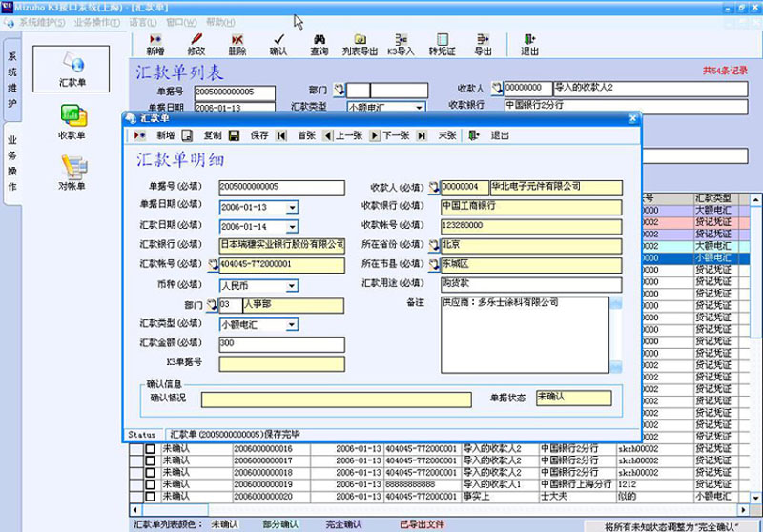The image size is (763, 532).
Task: Open the 汇款日期 date dropdown
Action: 292,227
